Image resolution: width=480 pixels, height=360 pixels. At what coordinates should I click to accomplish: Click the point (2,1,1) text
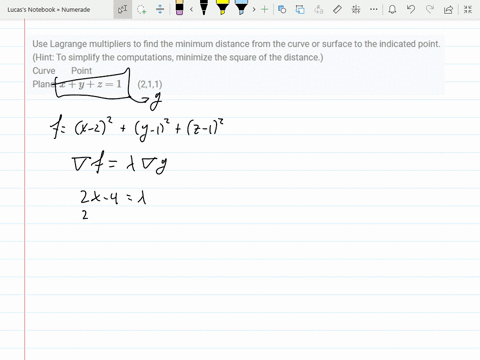coord(150,84)
